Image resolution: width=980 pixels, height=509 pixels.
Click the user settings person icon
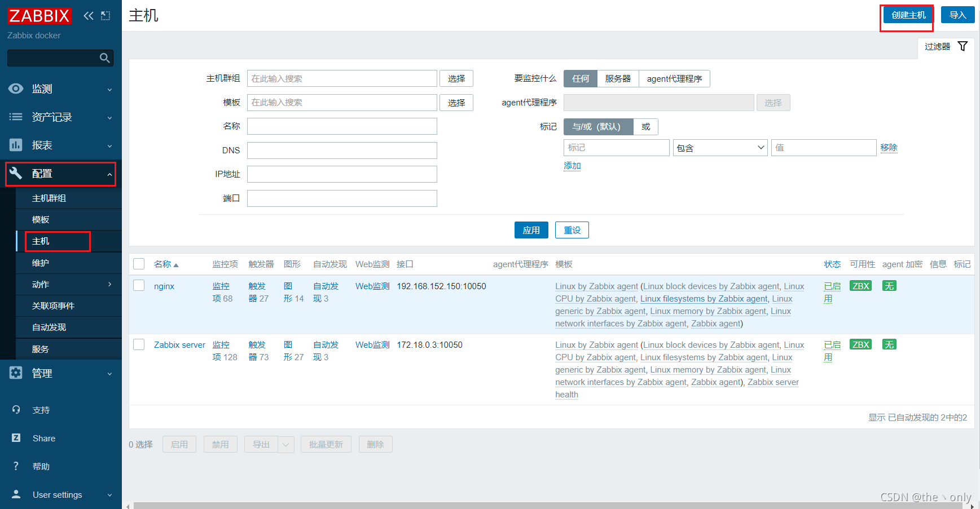click(16, 494)
